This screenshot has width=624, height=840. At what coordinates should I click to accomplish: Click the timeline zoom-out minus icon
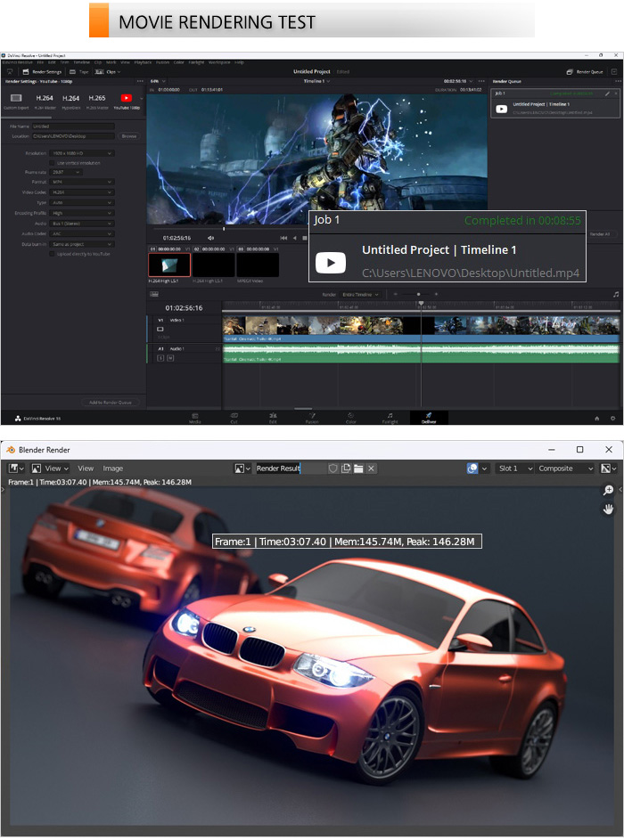coord(396,294)
